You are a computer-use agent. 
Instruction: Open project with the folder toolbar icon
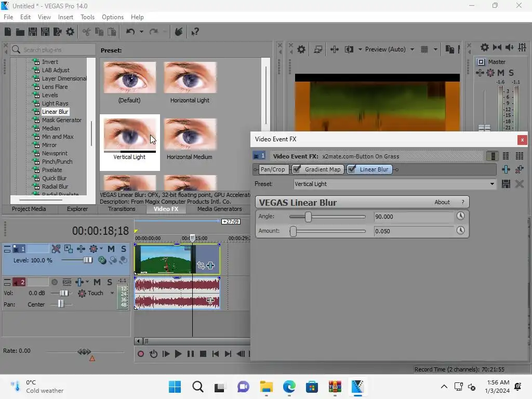point(20,32)
